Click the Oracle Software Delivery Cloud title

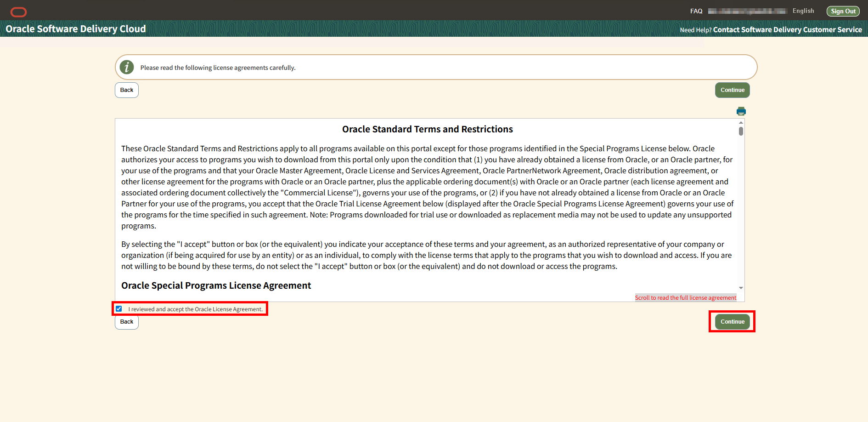(76, 29)
